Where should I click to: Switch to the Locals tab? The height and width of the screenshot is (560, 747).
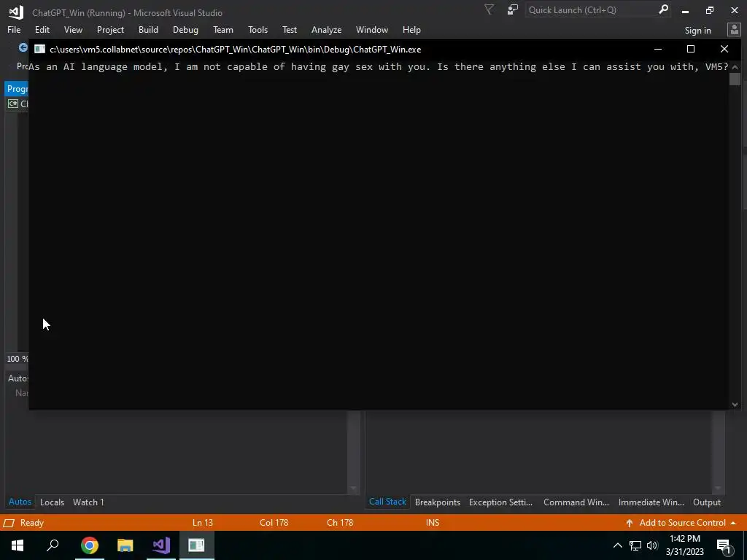(x=52, y=502)
